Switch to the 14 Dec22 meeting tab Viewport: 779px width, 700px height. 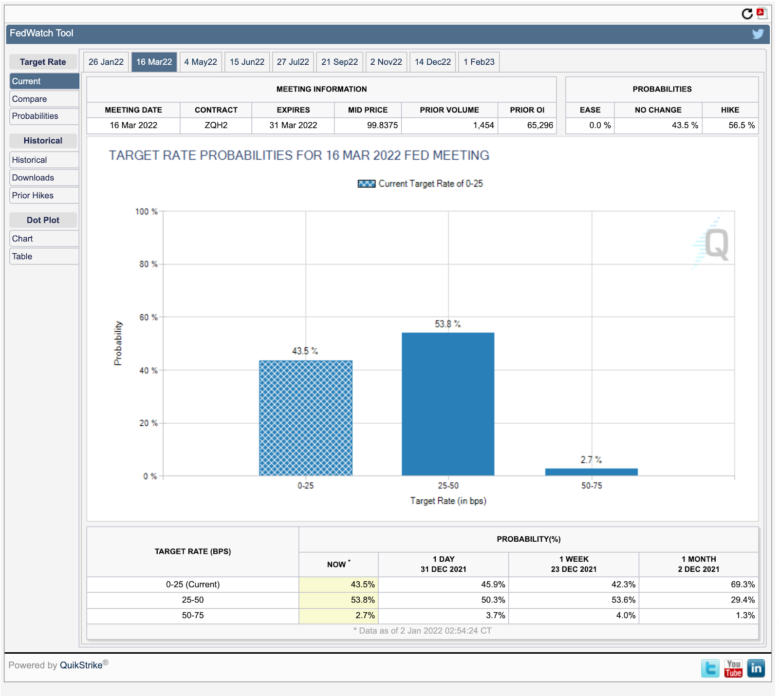(x=433, y=62)
